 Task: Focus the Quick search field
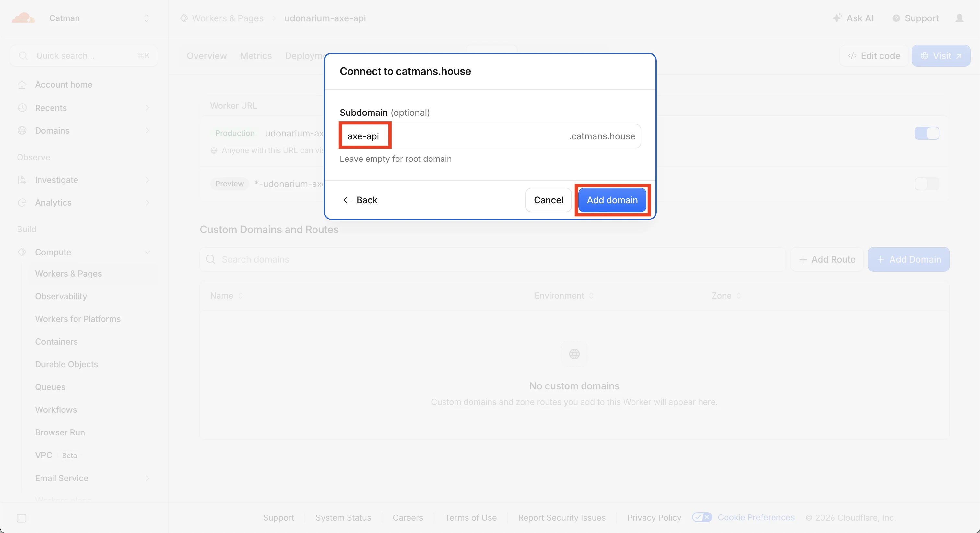tap(84, 56)
